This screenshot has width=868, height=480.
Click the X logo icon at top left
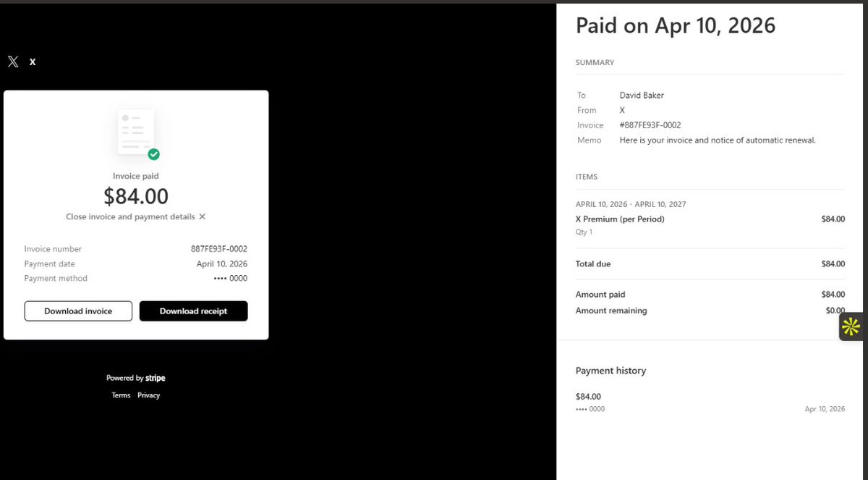[x=13, y=62]
